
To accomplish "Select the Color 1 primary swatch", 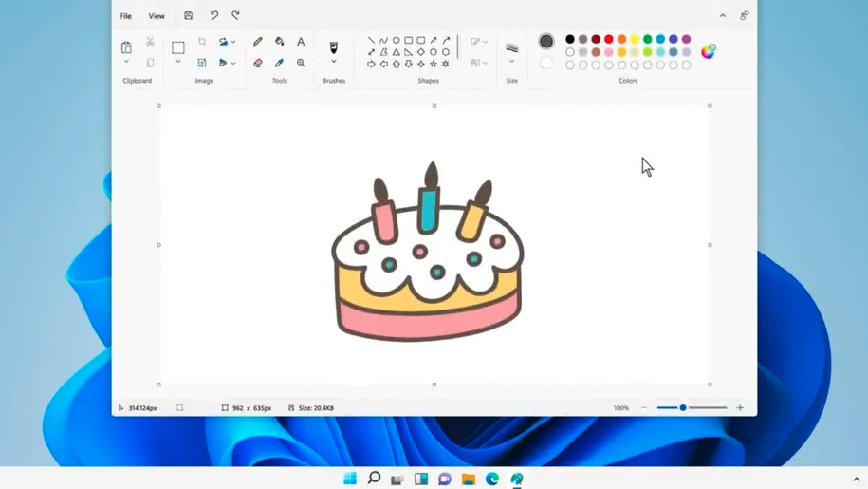I will click(x=546, y=41).
